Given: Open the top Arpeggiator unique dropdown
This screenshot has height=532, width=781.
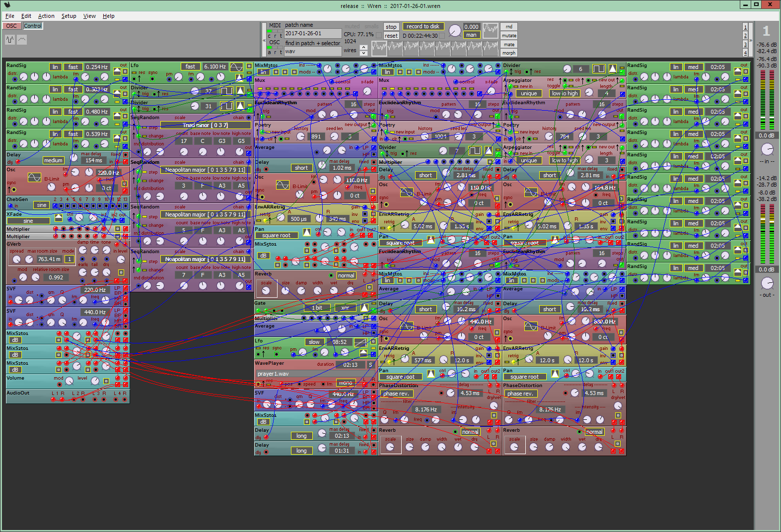Looking at the screenshot, I should click(x=529, y=93).
